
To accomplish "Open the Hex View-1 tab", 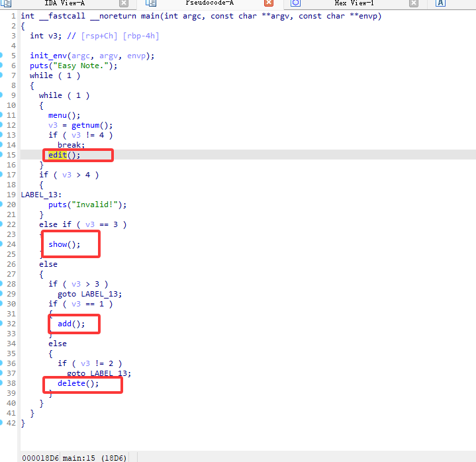I will coord(354,3).
